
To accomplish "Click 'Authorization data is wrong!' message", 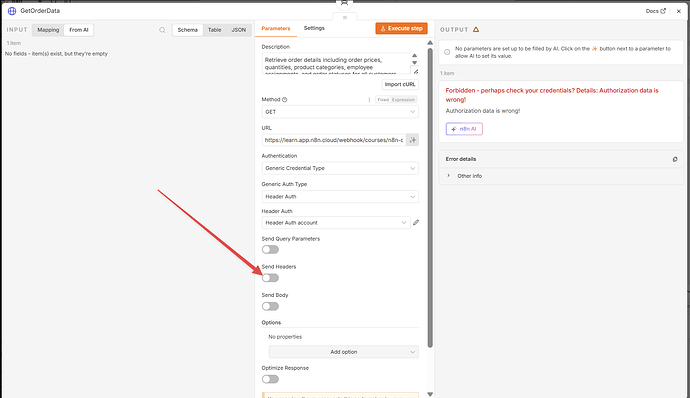I will click(x=483, y=111).
